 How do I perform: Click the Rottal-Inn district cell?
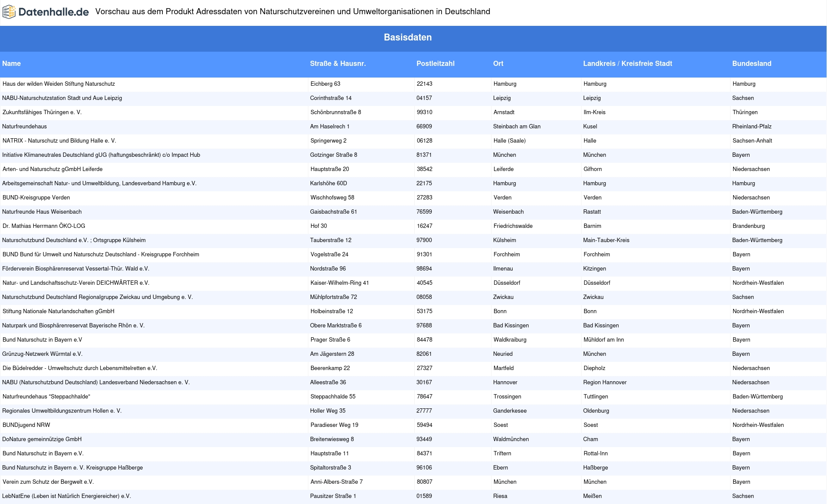[x=596, y=454]
